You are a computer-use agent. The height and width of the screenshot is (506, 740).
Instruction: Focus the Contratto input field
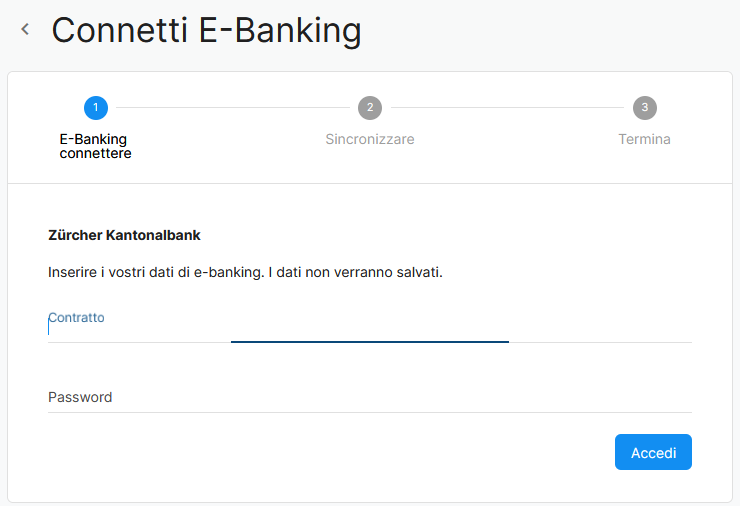tap(370, 328)
